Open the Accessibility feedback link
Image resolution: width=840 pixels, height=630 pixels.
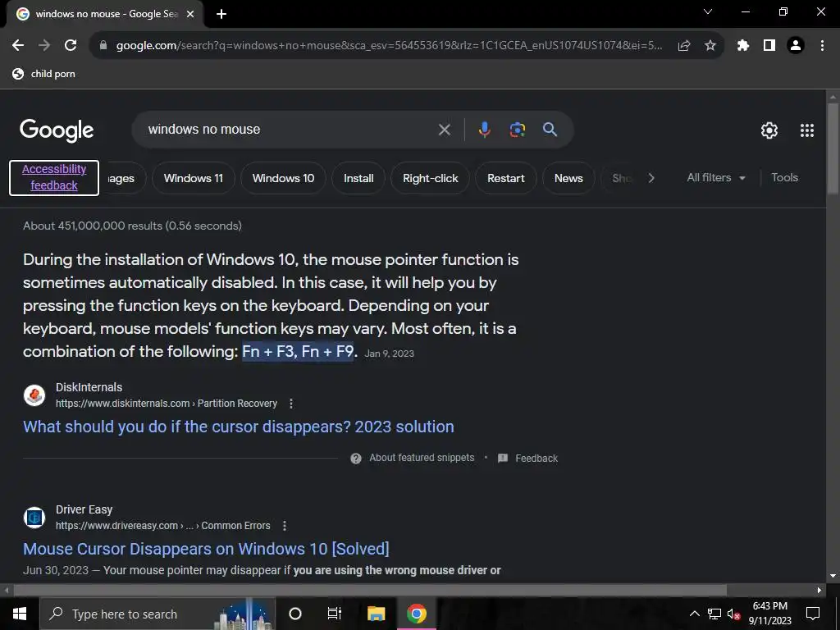tap(54, 177)
